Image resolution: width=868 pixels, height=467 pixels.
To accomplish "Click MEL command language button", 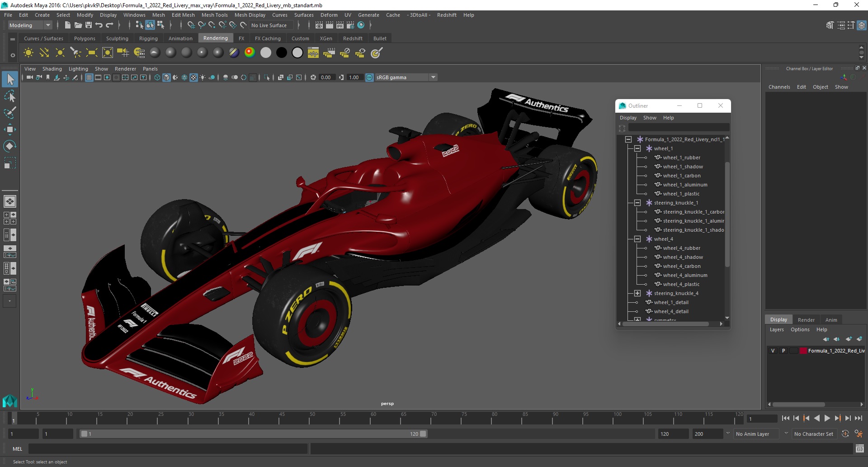I will click(x=17, y=449).
